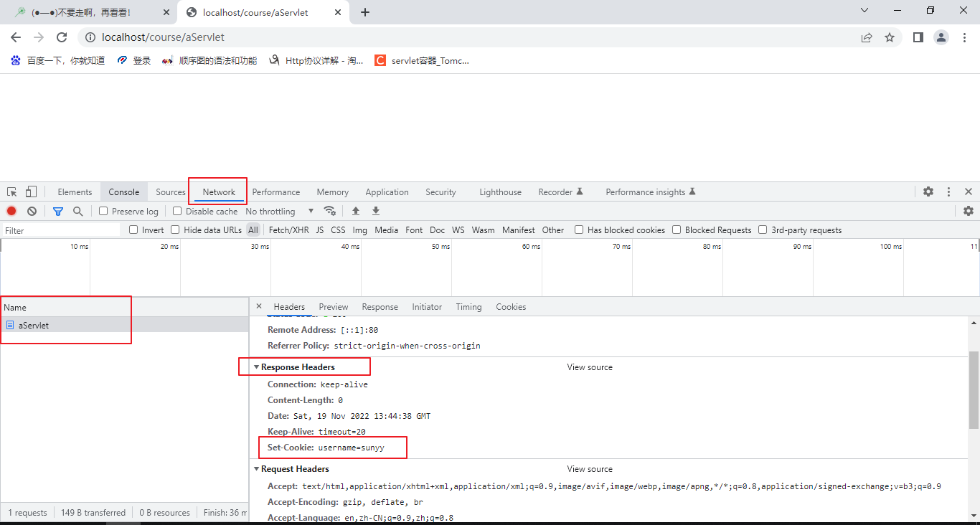Screen dimensions: 980x525
Task: Switch to the Application panel tab
Action: pos(387,192)
